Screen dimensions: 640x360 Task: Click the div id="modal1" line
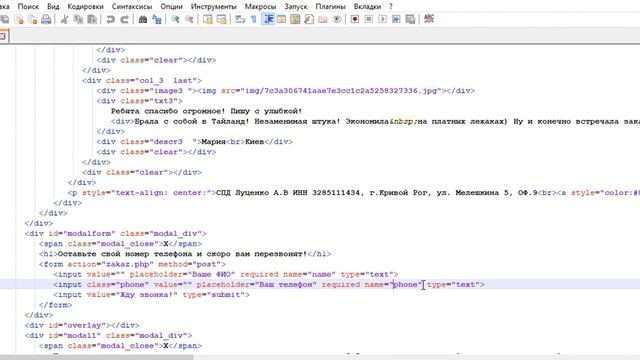(108, 336)
